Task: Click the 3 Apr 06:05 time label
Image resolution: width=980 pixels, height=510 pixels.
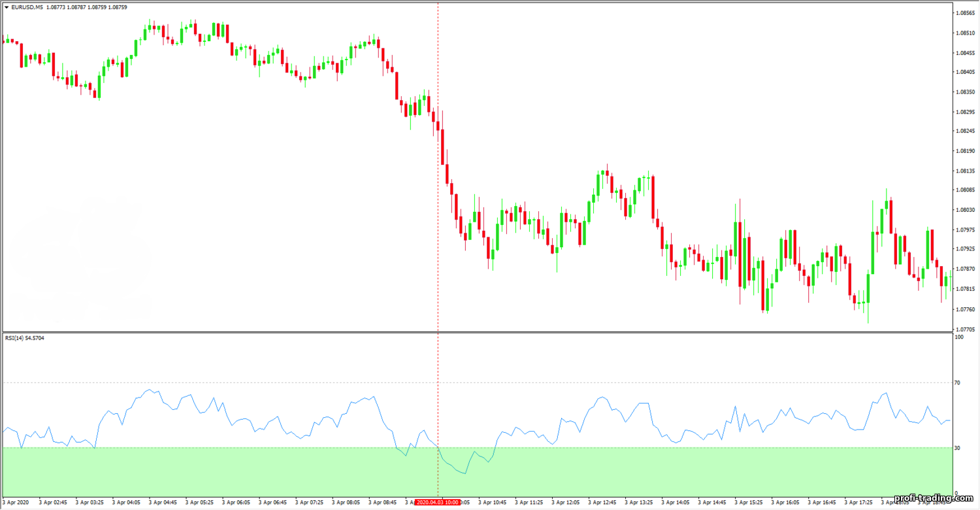Action: pos(236,503)
